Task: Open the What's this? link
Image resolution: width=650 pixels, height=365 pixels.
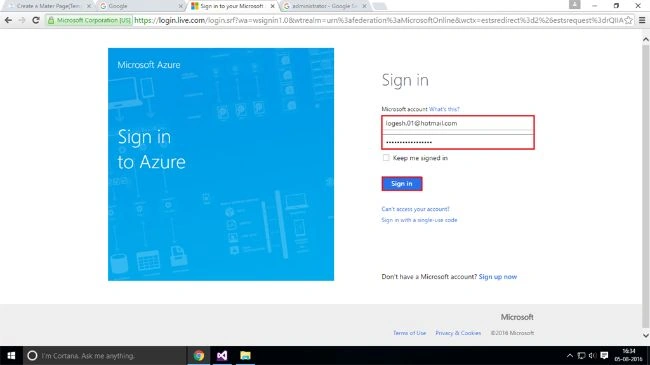Action: tap(444, 109)
